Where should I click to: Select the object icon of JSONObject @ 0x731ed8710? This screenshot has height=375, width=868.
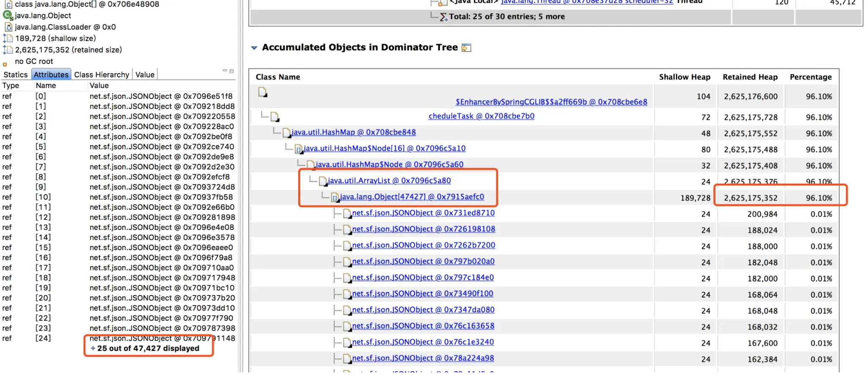coord(348,214)
